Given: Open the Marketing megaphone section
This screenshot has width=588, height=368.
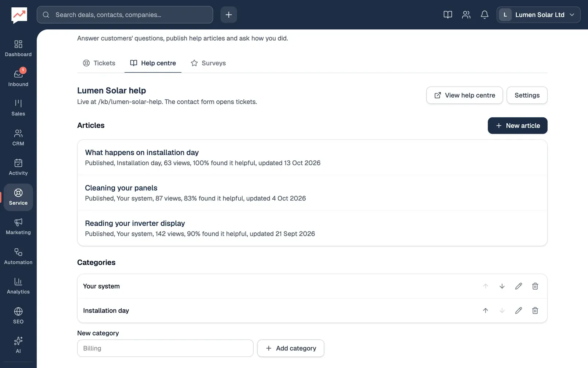Looking at the screenshot, I should pos(18,227).
